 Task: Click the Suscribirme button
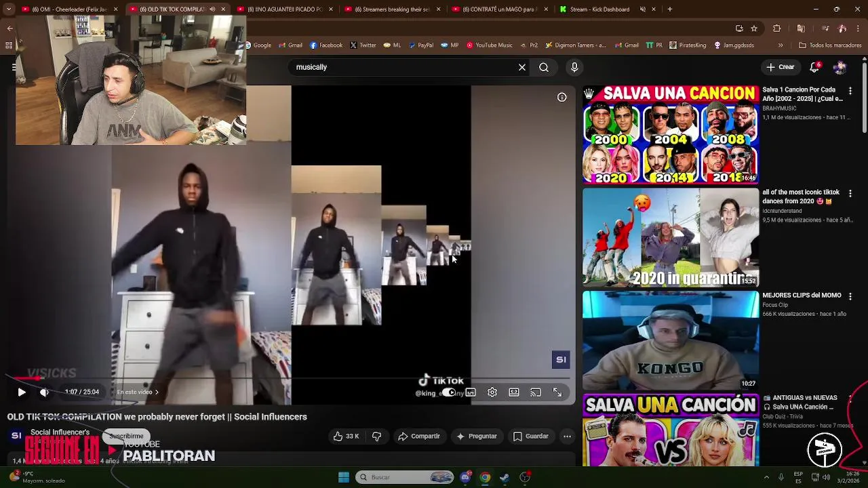point(127,436)
